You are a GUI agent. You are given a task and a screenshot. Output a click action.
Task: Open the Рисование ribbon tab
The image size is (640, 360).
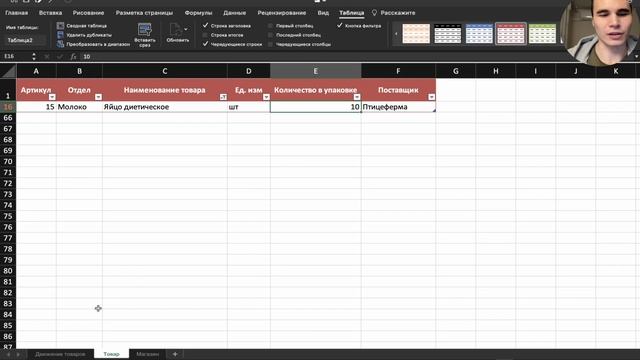(x=88, y=13)
